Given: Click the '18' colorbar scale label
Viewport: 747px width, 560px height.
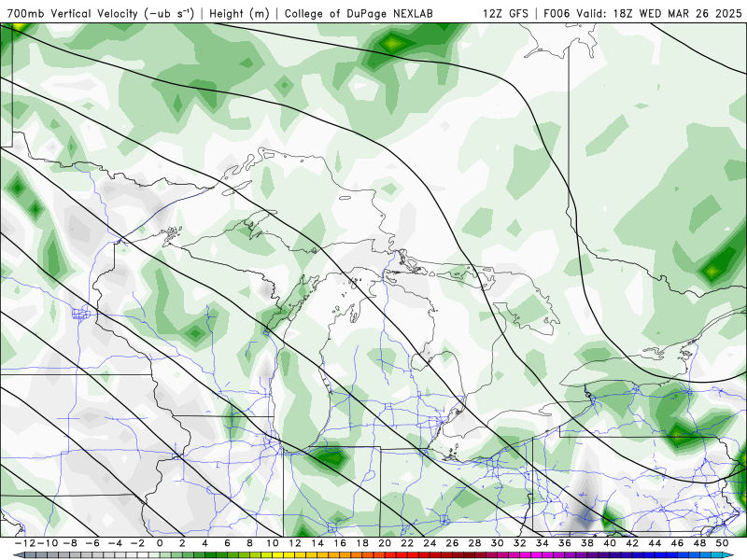Looking at the screenshot, I should [362, 543].
